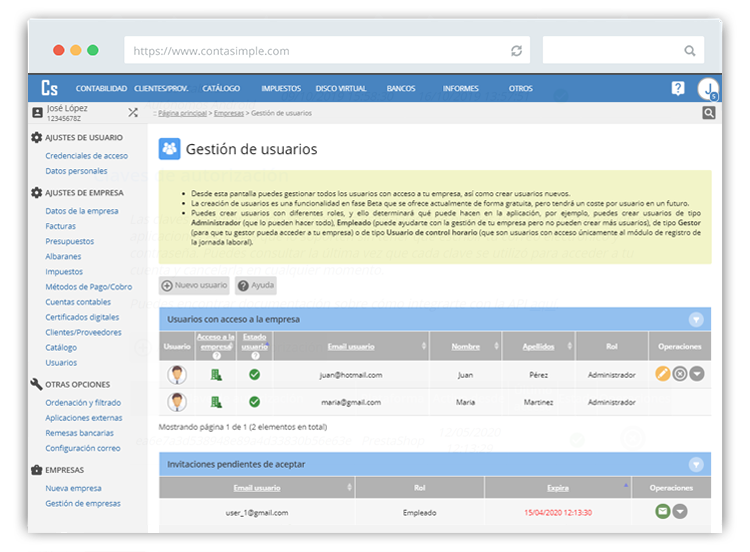The height and width of the screenshot is (552, 750).
Task: Open the Clientes/Prov. menu
Action: (x=161, y=88)
